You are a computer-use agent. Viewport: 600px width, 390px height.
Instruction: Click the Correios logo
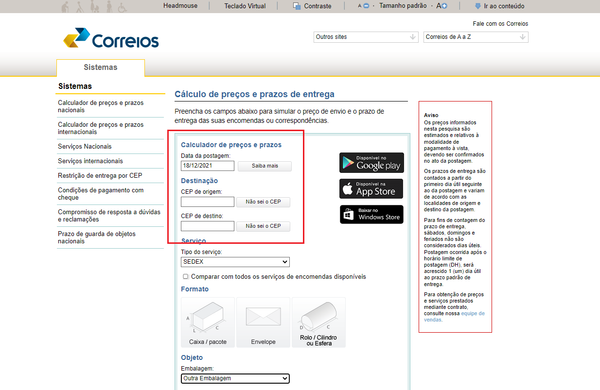pyautogui.click(x=111, y=38)
